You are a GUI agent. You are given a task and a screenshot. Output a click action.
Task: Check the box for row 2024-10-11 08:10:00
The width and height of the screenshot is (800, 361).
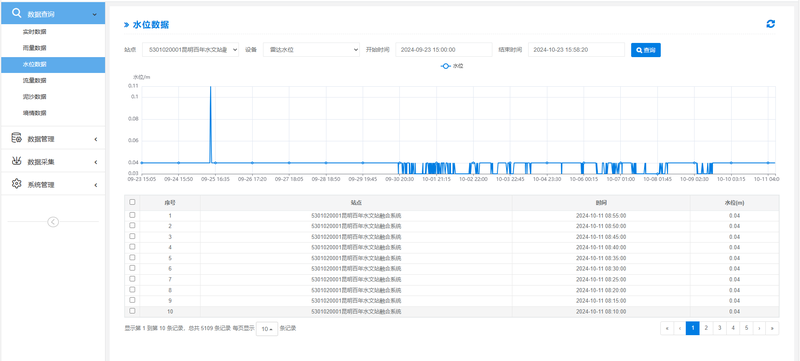[x=132, y=311]
